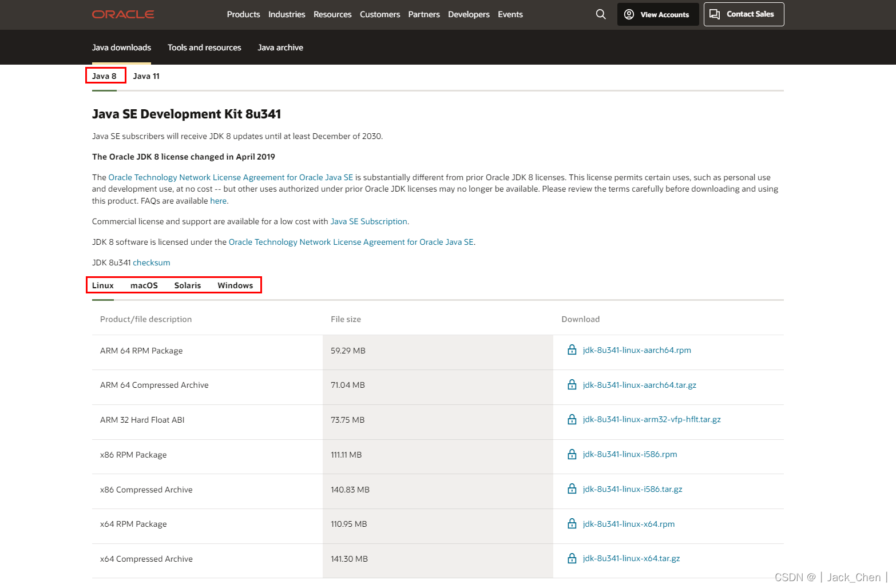Open the JDK 8u341 checksum link
This screenshot has width=896, height=588.
point(152,263)
